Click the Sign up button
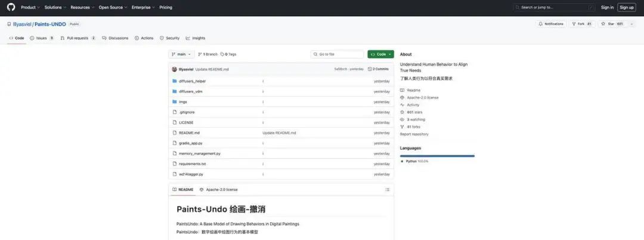The width and height of the screenshot is (644, 240). (626, 7)
